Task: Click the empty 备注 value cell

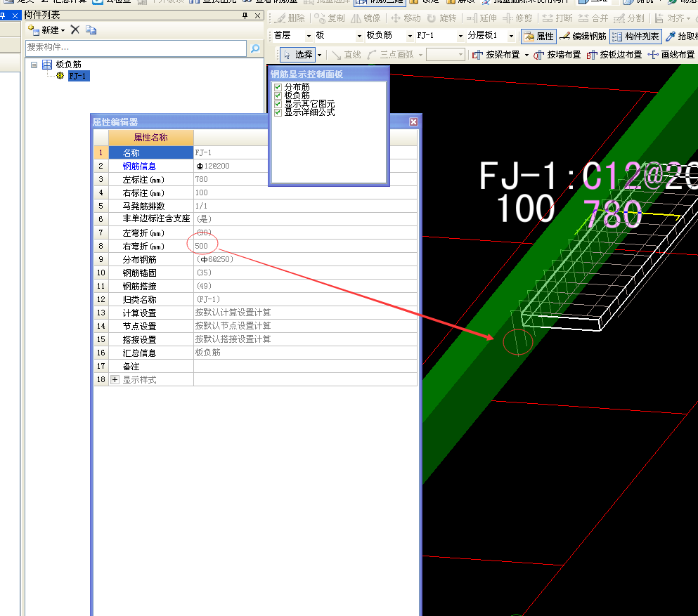Action: click(305, 366)
